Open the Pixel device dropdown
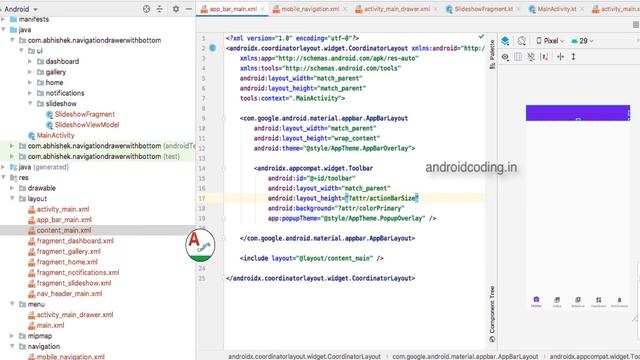 550,41
